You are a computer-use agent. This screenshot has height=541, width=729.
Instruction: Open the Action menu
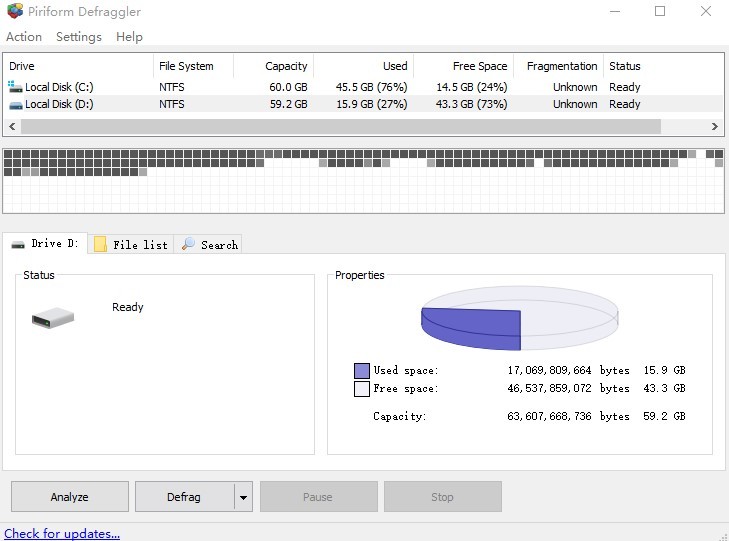(24, 37)
